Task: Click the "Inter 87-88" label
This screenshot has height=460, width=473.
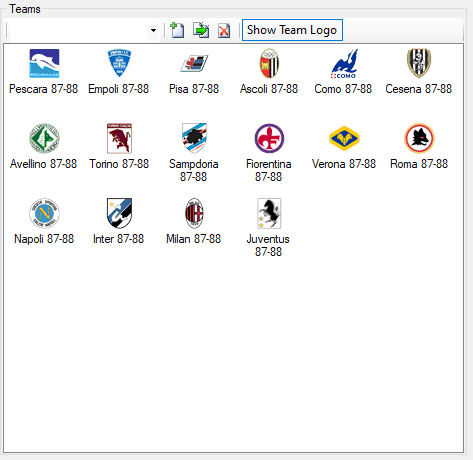Action: (118, 239)
